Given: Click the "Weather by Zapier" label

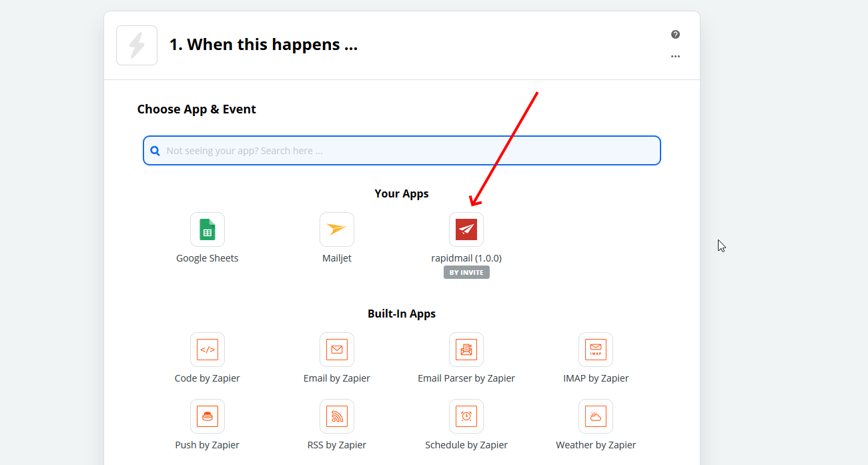Looking at the screenshot, I should (596, 445).
